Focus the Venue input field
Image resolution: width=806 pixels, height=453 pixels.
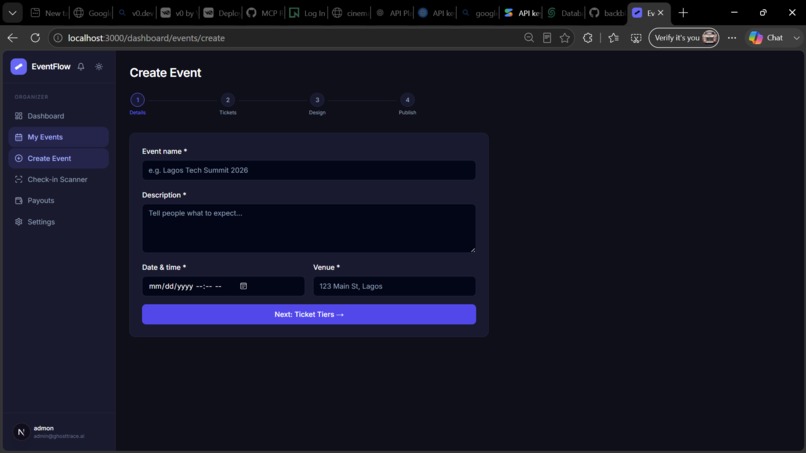coord(394,286)
